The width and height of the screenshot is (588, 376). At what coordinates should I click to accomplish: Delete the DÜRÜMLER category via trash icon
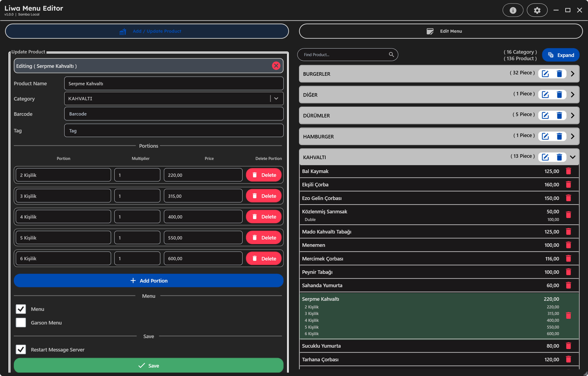click(x=559, y=116)
